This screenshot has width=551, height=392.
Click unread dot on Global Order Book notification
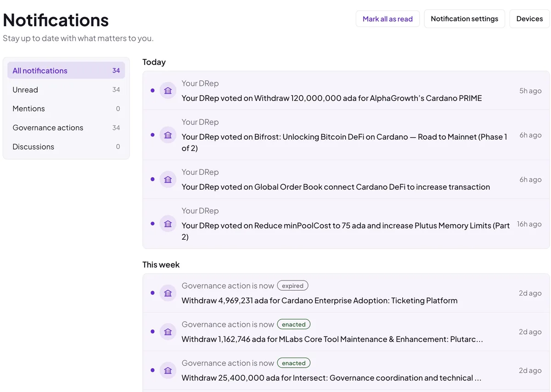152,179
